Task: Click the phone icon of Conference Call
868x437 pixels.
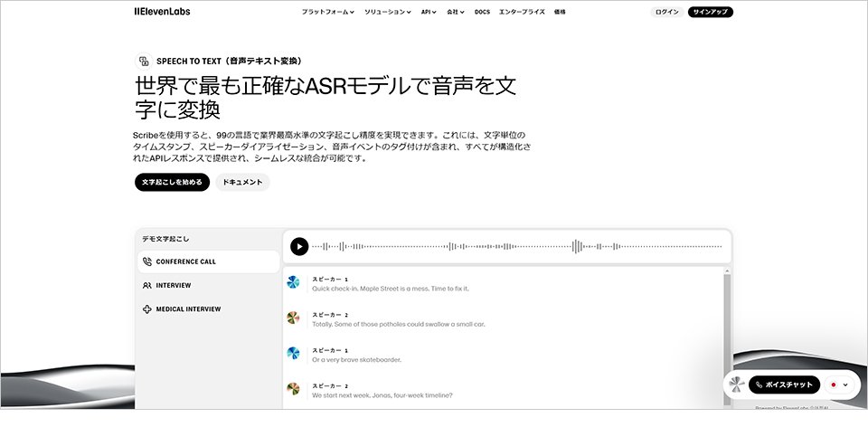Action: (146, 261)
